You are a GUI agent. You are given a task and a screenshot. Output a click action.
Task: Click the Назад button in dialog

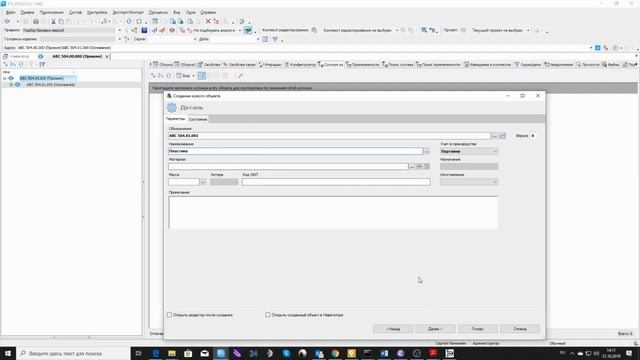(x=393, y=329)
